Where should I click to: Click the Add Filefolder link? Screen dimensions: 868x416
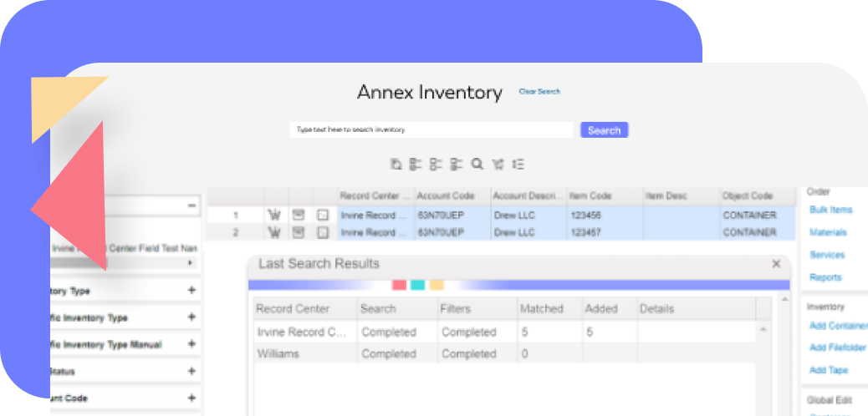(x=838, y=348)
